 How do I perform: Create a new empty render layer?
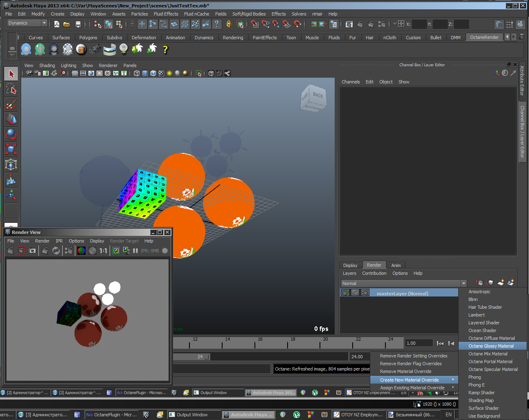click(500, 283)
